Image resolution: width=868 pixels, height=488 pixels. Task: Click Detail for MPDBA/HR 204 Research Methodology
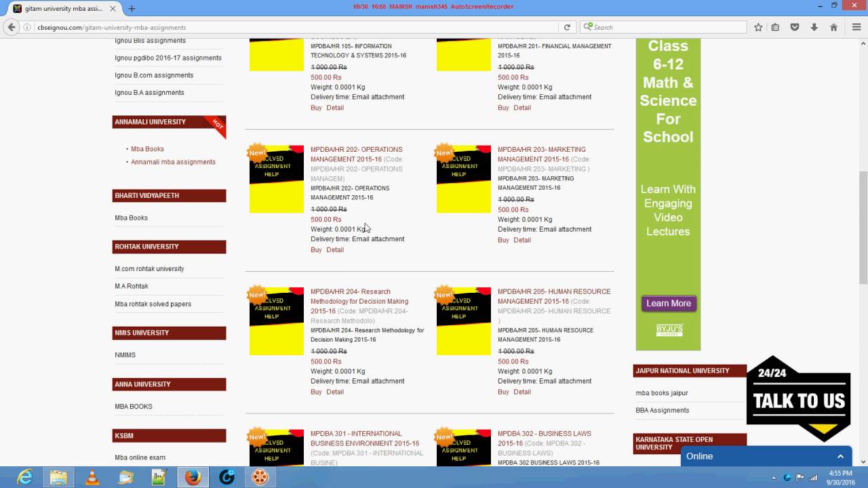click(335, 392)
